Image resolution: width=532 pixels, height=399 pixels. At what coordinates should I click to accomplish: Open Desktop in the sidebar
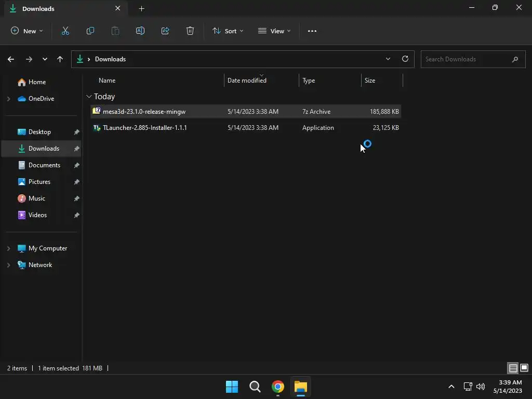39,132
